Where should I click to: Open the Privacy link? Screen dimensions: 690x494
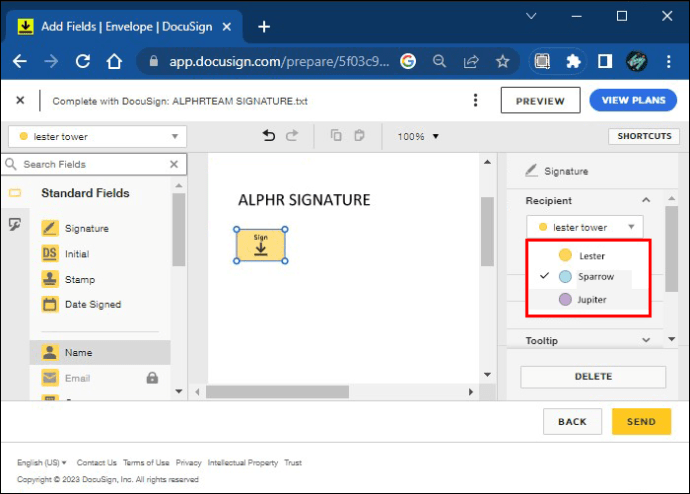click(189, 463)
